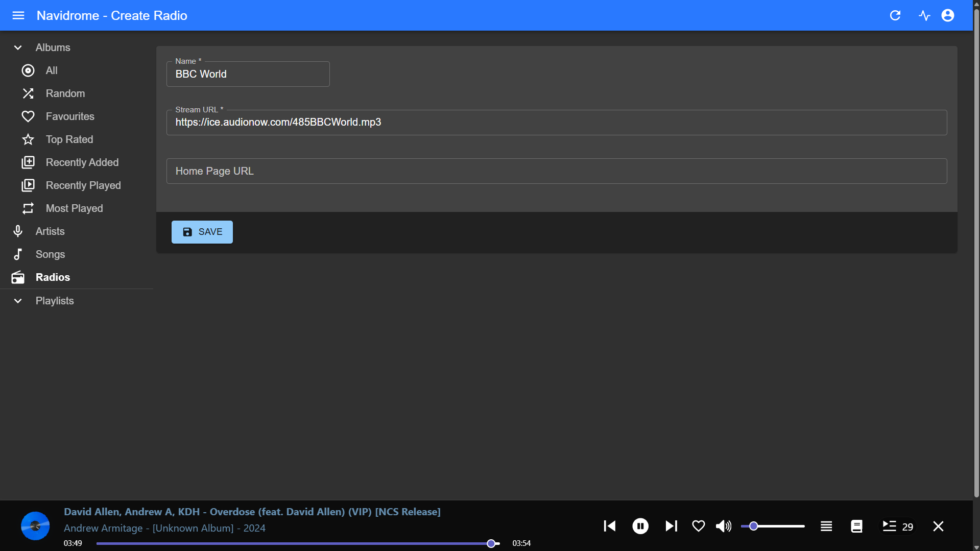Open Recently Added albums
The width and height of the screenshot is (980, 551).
(x=82, y=162)
